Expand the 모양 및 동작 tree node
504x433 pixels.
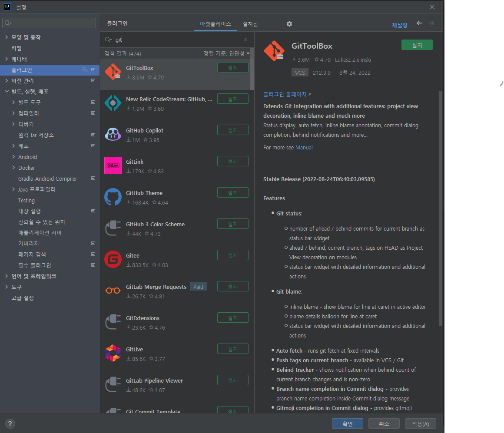point(7,37)
